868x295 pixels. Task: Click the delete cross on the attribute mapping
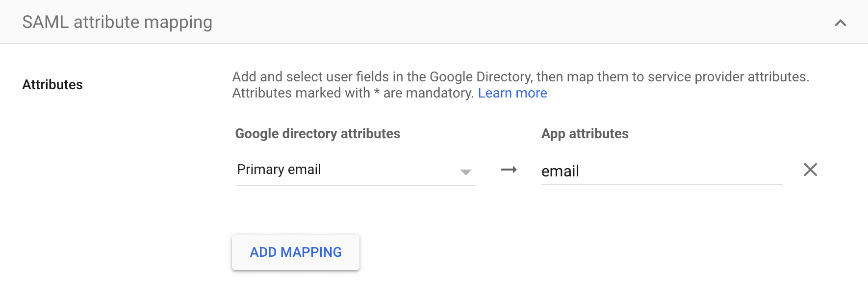811,170
